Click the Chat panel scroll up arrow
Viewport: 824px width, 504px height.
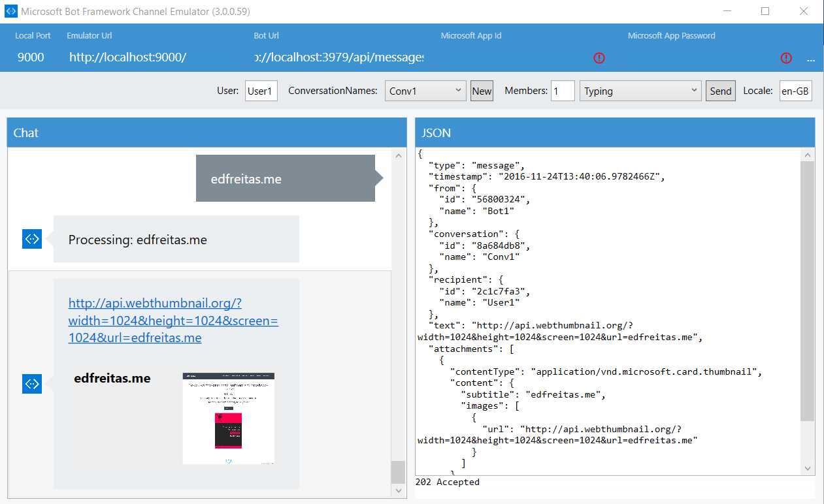pos(398,156)
